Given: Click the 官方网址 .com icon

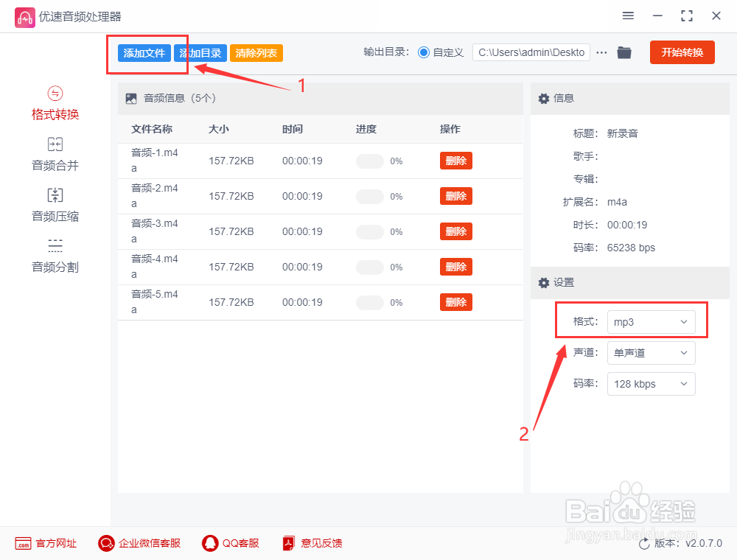Looking at the screenshot, I should click(23, 544).
